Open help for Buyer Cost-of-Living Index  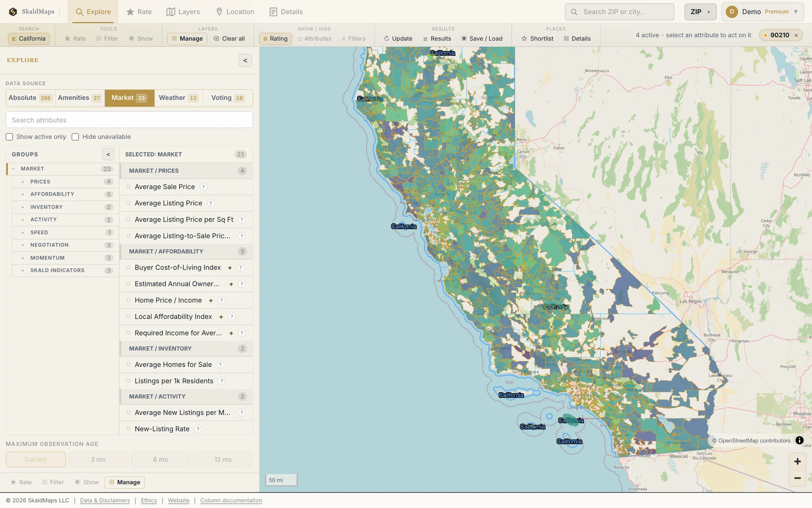pos(241,267)
